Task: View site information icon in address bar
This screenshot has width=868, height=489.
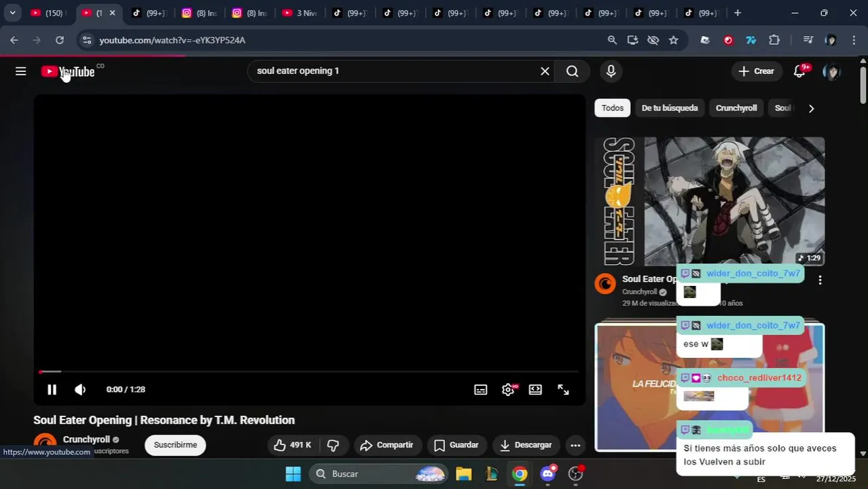Action: point(86,40)
